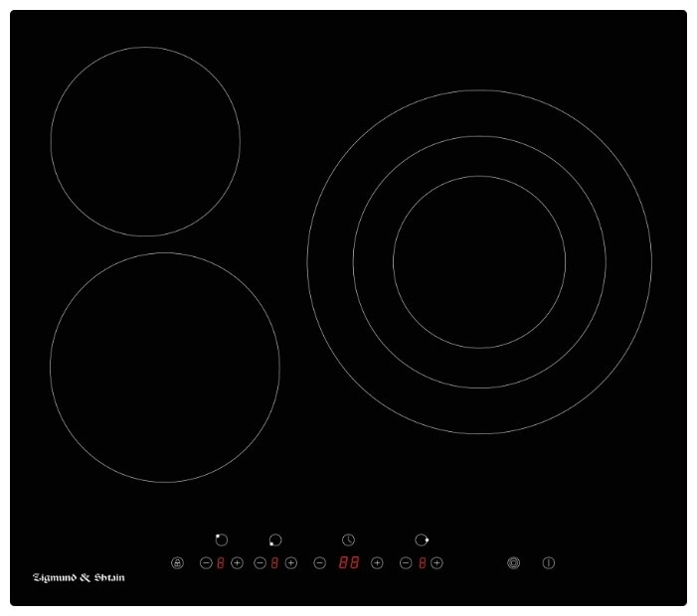
Task: Increase the timer with plus button
Action: [x=377, y=563]
